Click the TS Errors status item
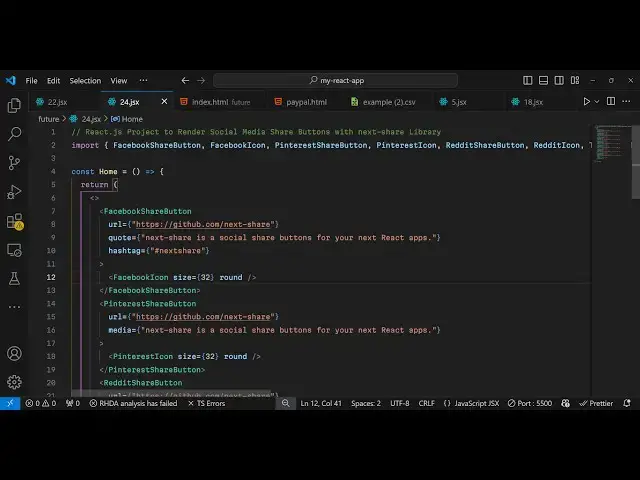This screenshot has height=480, width=640. (207, 403)
